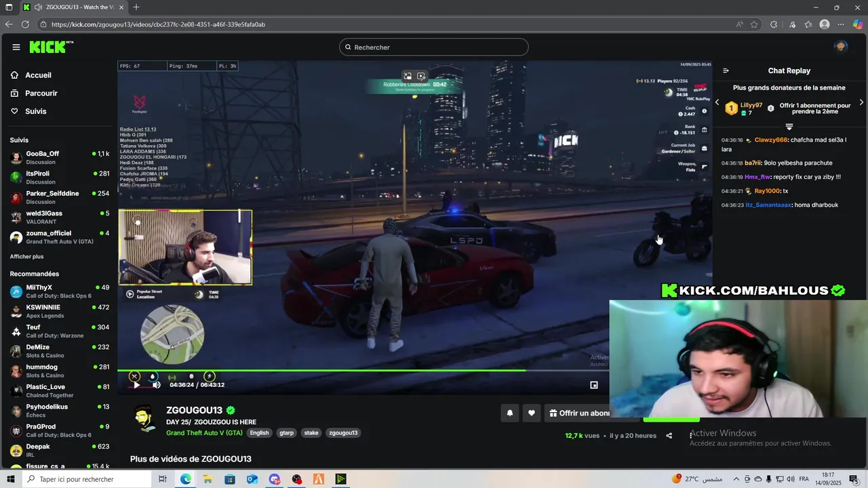Open the Itz_Samantaaax username in chat
Image resolution: width=868 pixels, height=488 pixels.
click(x=768, y=205)
